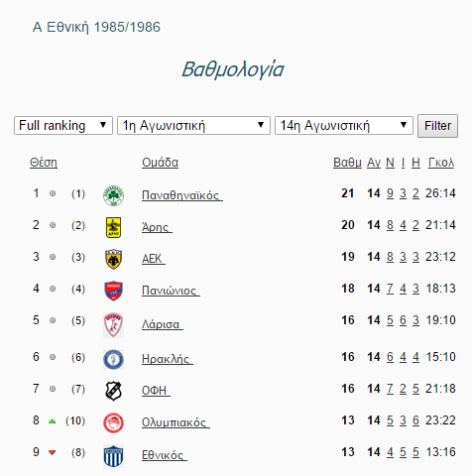Viewport: 472px width, 476px height.
Task: Open the Ολυμπιακός team link
Action: coord(176,422)
